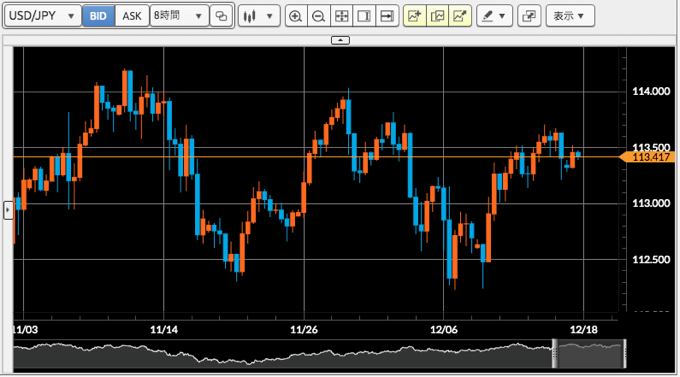Zoom in on the chart
Image resolution: width=680 pixels, height=377 pixels.
pos(296,16)
